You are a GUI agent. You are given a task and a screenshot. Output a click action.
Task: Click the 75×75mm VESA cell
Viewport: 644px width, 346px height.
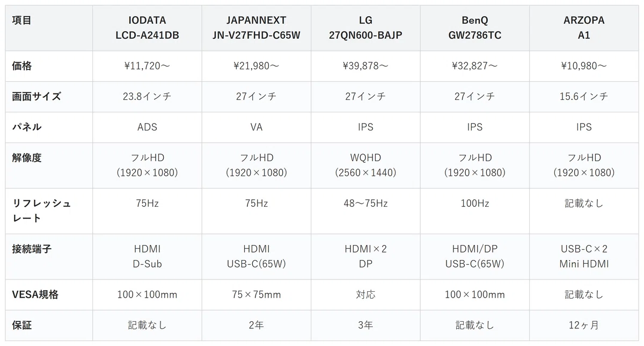pyautogui.click(x=257, y=295)
